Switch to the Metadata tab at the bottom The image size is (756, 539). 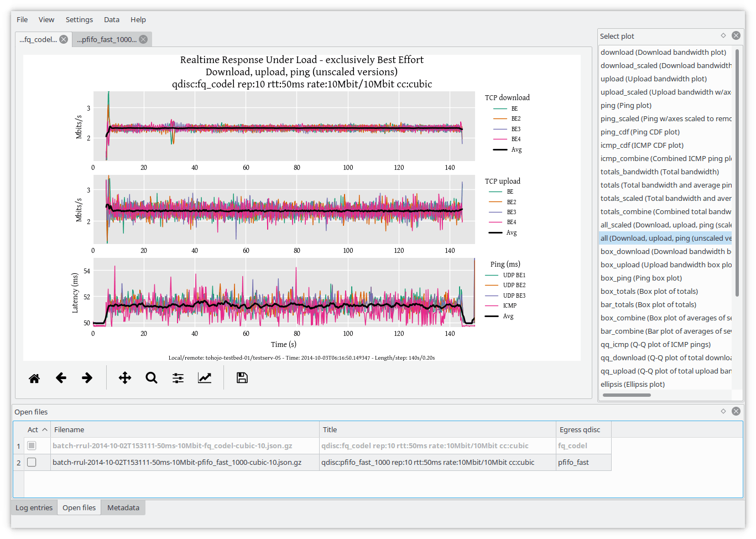point(123,507)
